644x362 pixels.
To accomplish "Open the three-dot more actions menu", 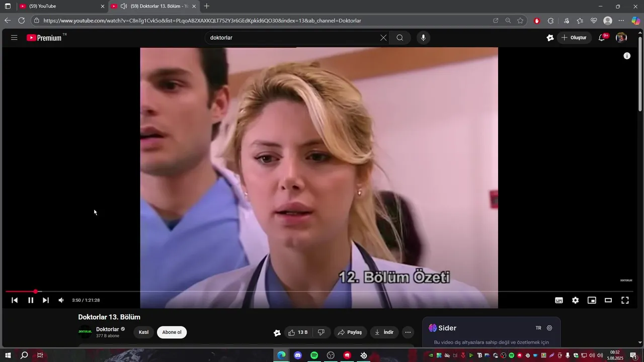I will pyautogui.click(x=408, y=332).
